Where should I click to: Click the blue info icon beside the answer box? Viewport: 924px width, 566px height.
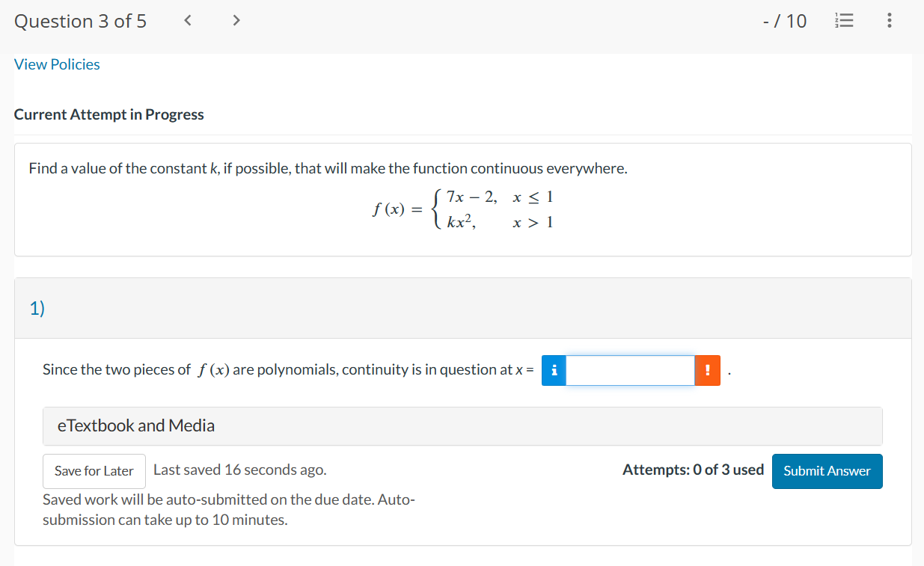(x=553, y=370)
